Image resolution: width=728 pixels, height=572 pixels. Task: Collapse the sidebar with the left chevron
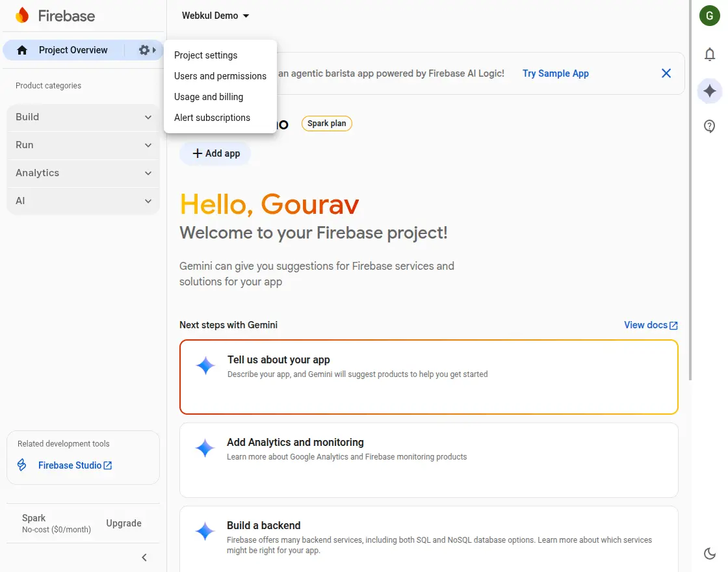pyautogui.click(x=144, y=557)
